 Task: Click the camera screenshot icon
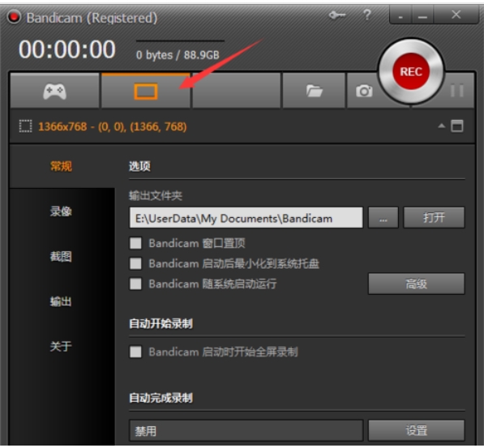364,91
